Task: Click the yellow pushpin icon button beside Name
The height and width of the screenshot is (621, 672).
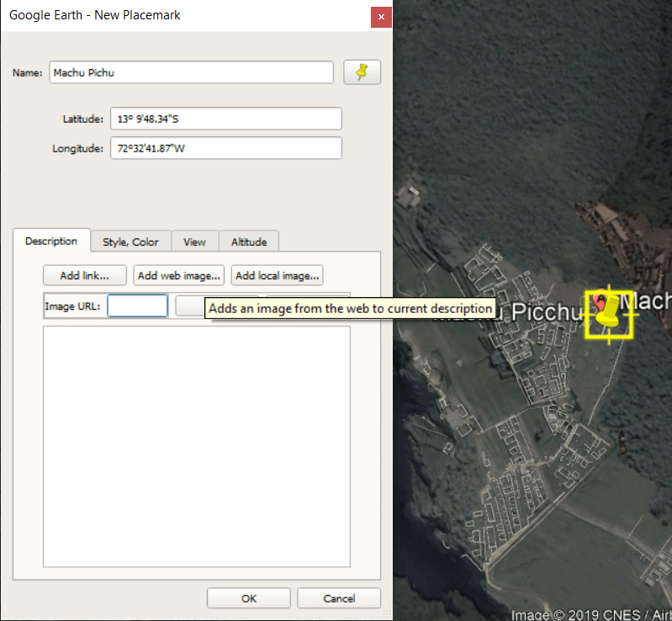Action: 362,72
